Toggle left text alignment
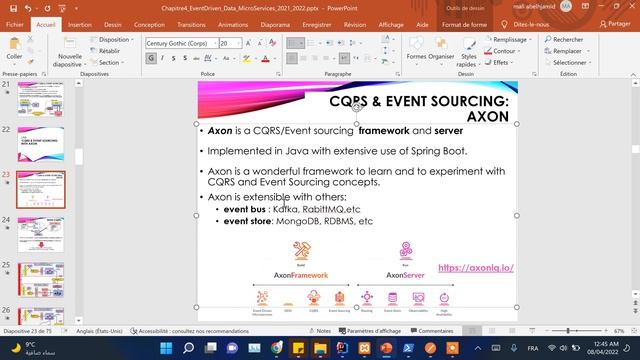The height and width of the screenshot is (360, 640). [x=292, y=58]
